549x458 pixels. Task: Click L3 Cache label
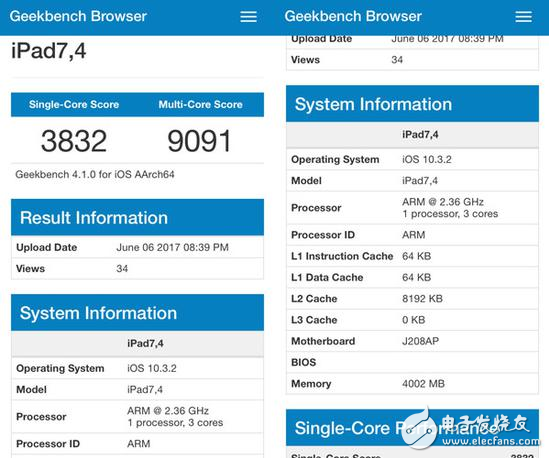[314, 320]
